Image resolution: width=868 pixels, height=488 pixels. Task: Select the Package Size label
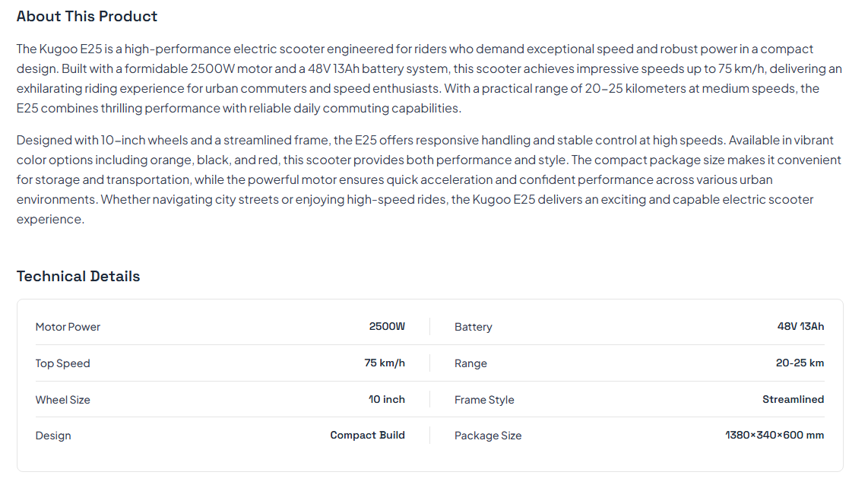coord(488,436)
